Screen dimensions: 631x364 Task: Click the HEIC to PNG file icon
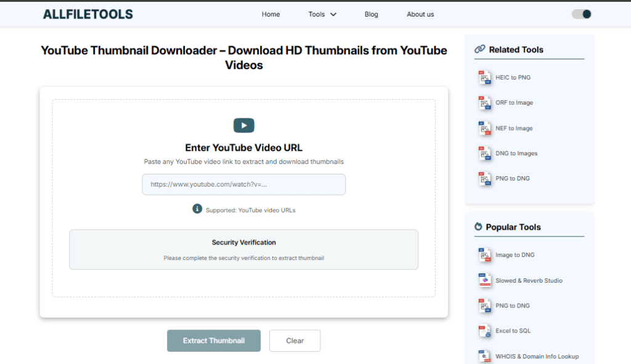[x=485, y=78]
